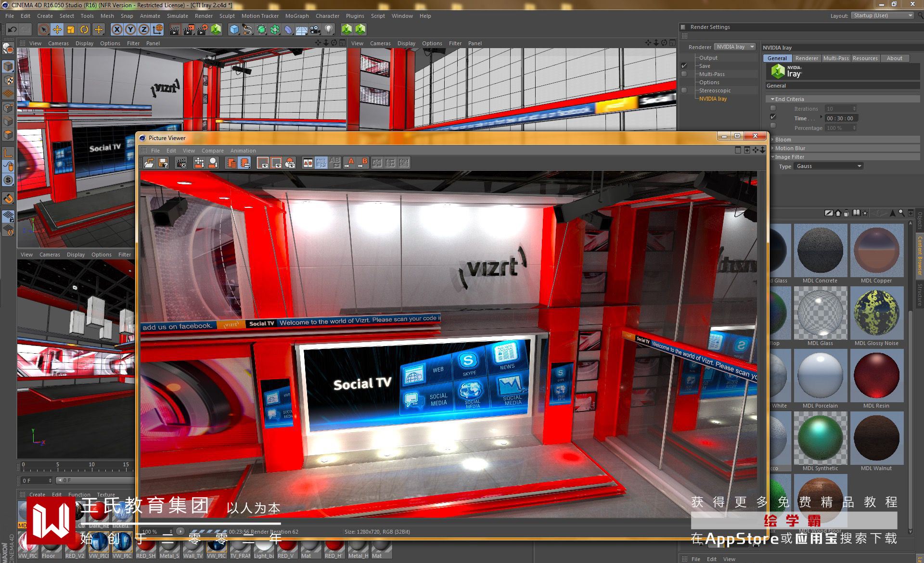Screen dimensions: 924x563
Task: Expand the Bloom section
Action: coord(783,140)
